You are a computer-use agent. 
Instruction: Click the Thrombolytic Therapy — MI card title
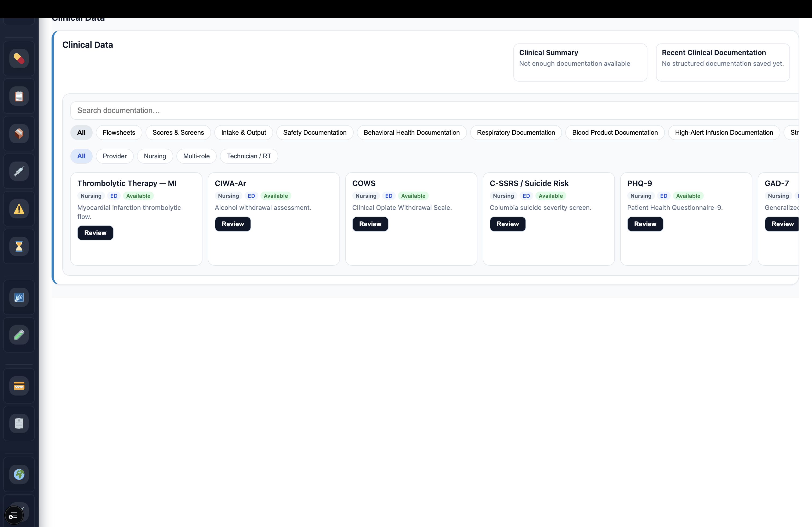(x=127, y=183)
